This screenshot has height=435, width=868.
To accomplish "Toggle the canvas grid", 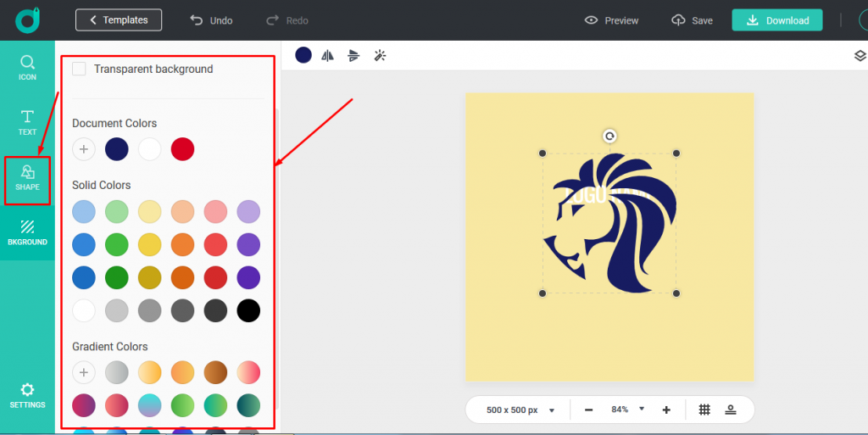I will click(x=704, y=410).
